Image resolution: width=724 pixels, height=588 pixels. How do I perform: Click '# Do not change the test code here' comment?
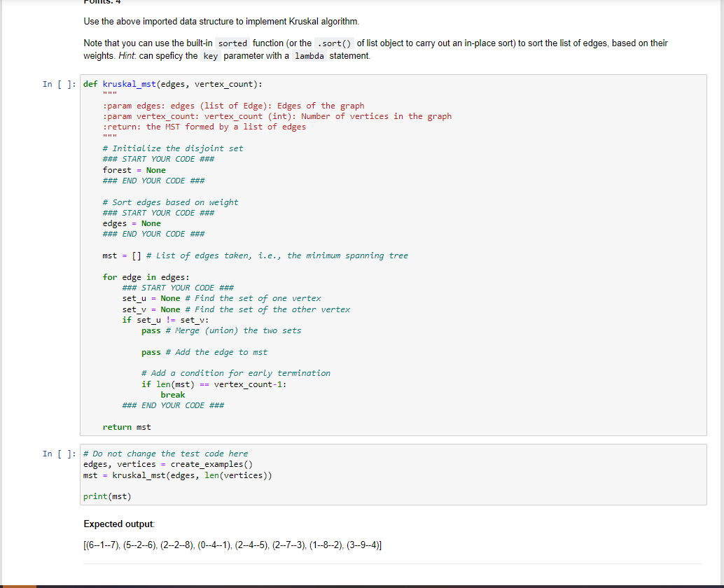165,454
